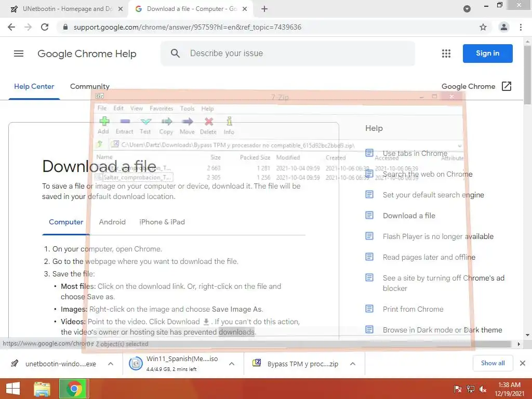The image size is (532, 399).
Task: Click 7-Zip up-one-folder arrow icon
Action: pos(99,144)
